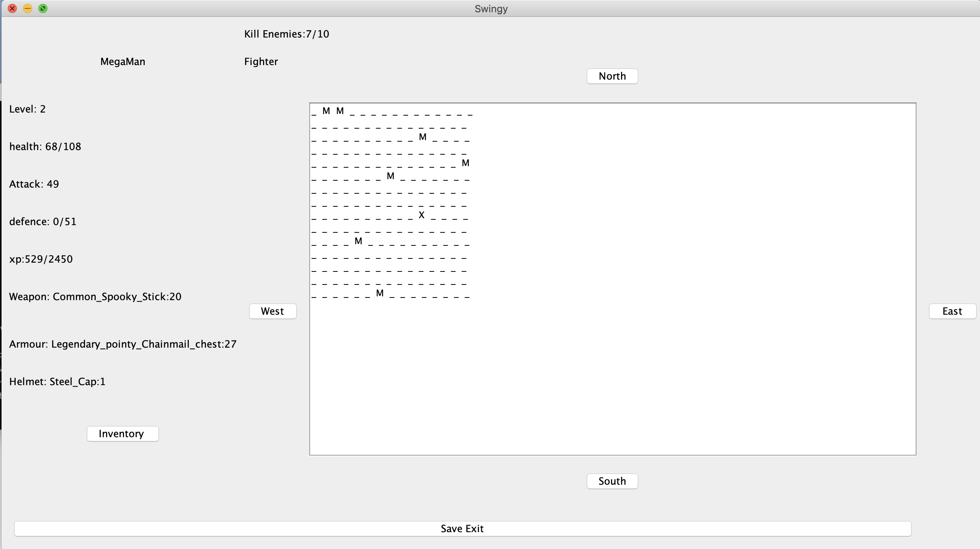Click the Level: 2 label
Screen dimensions: 980x549
coord(28,109)
